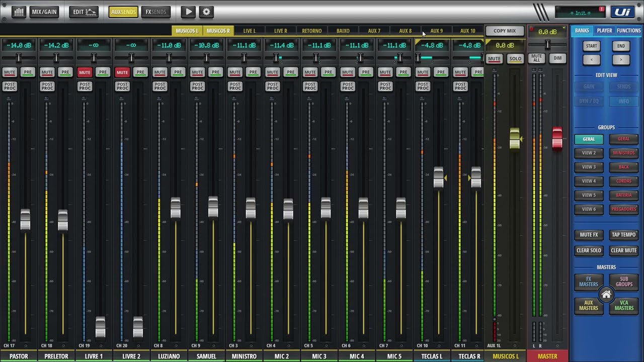
Task: Open the EDIT view with EQ curve
Action: point(84,12)
